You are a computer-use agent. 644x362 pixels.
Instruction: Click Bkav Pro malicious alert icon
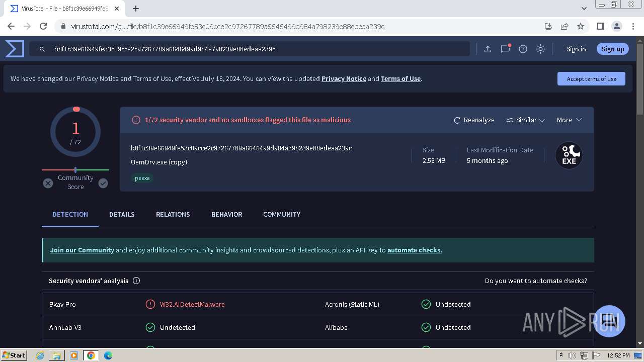tap(150, 305)
